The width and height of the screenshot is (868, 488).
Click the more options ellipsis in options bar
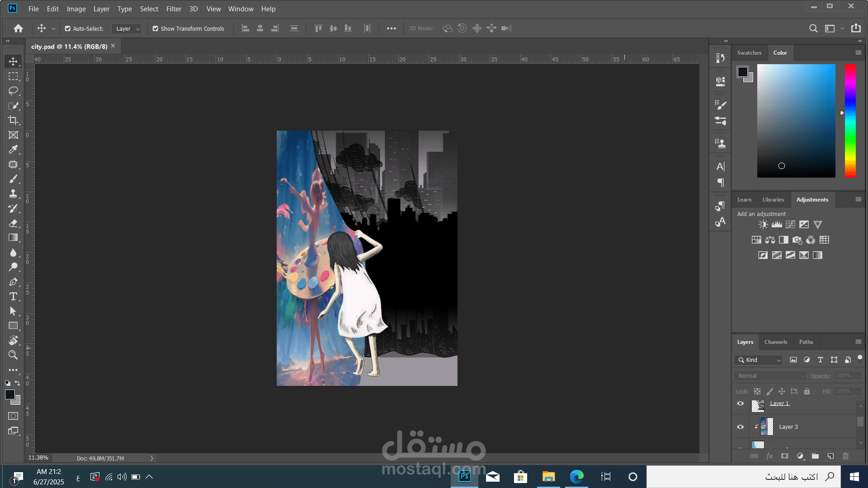coord(392,28)
